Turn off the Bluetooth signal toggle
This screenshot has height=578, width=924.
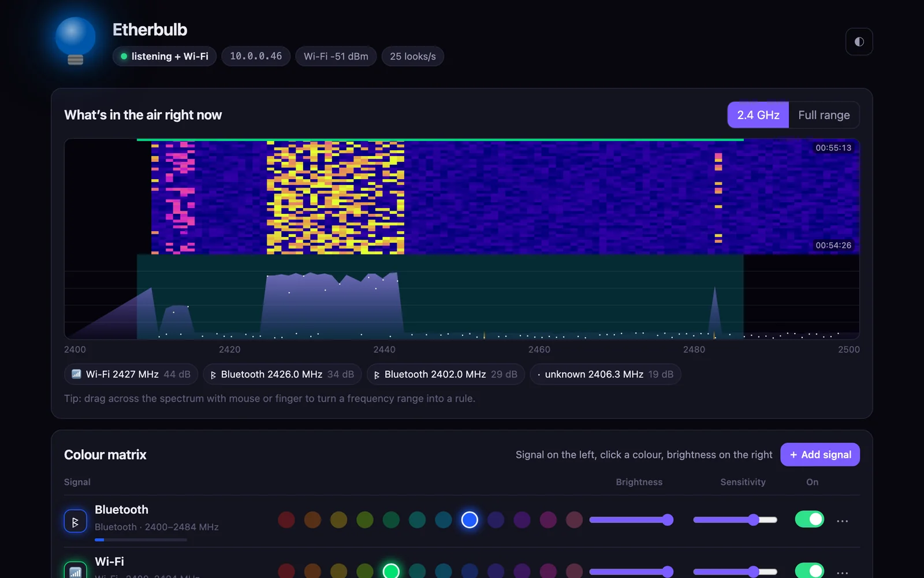coord(809,520)
